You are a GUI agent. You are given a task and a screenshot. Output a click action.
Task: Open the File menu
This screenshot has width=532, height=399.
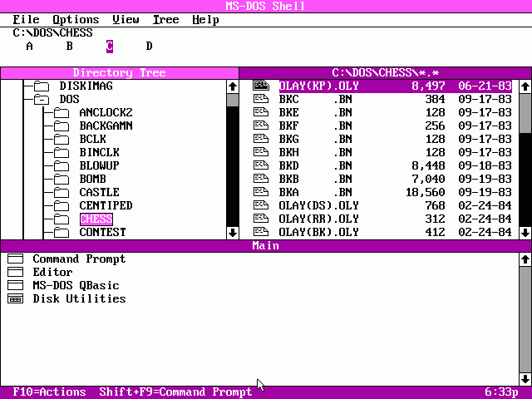point(27,20)
